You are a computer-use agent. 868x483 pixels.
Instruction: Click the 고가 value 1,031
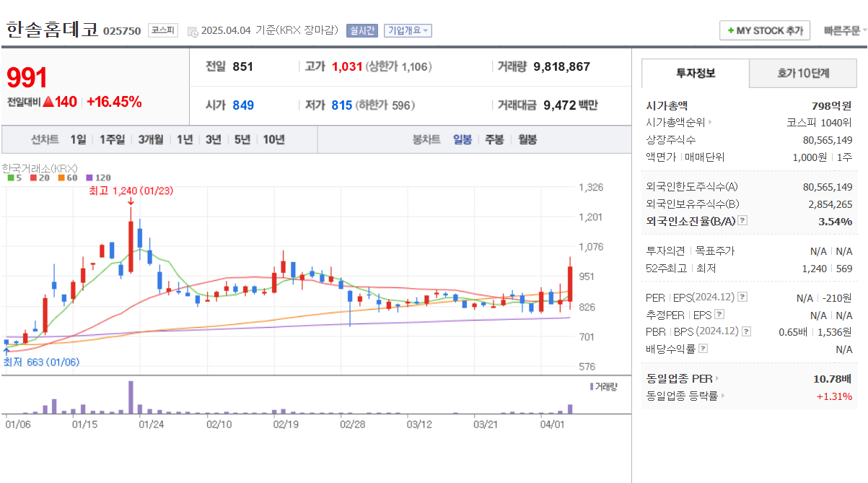pyautogui.click(x=346, y=66)
